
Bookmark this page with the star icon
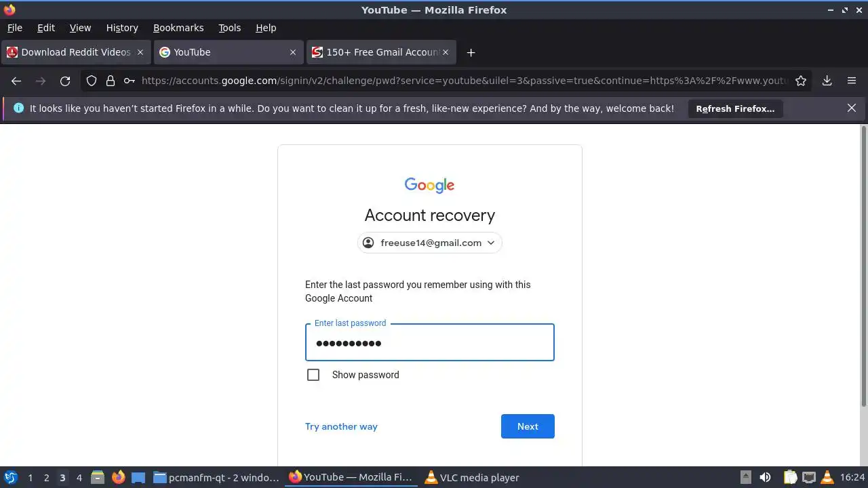click(x=801, y=81)
